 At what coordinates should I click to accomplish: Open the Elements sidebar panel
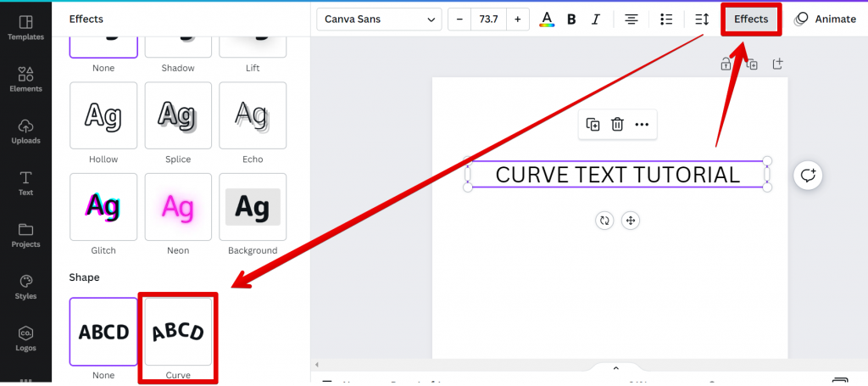point(25,79)
